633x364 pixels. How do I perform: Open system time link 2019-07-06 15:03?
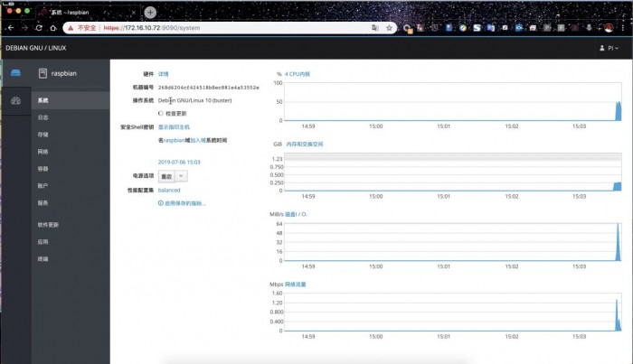click(178, 162)
